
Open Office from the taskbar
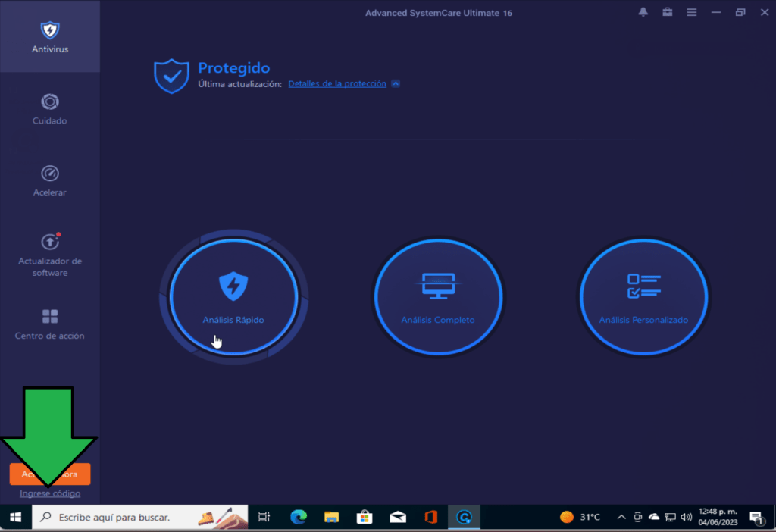coord(431,517)
